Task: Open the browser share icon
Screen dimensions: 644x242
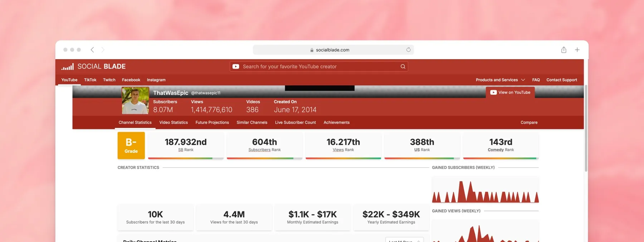Action: (x=564, y=50)
